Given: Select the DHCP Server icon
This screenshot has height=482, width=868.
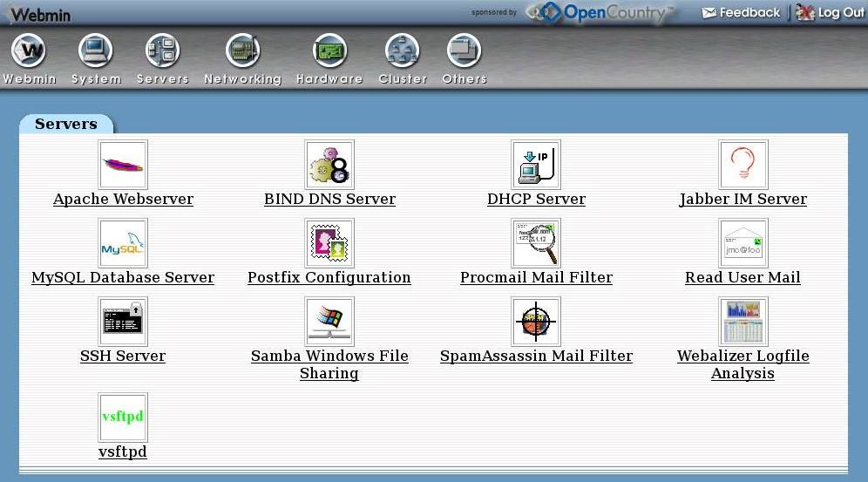Looking at the screenshot, I should point(536,165).
